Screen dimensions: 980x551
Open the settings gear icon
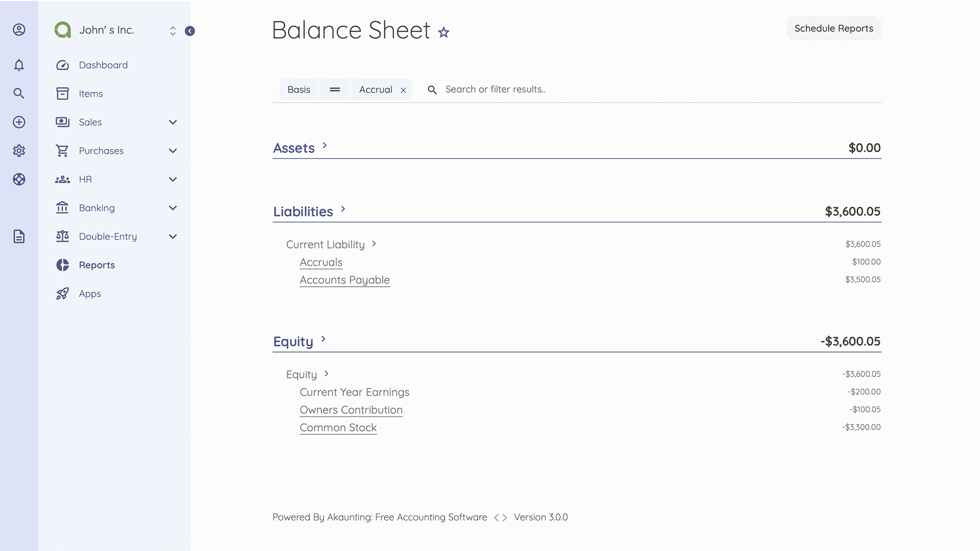pos(19,151)
